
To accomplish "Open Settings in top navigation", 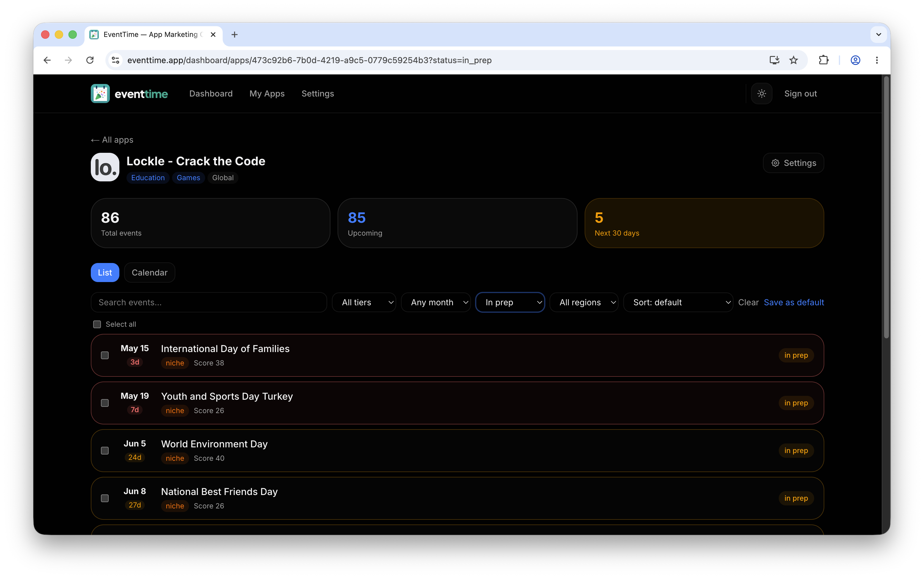I will [318, 94].
